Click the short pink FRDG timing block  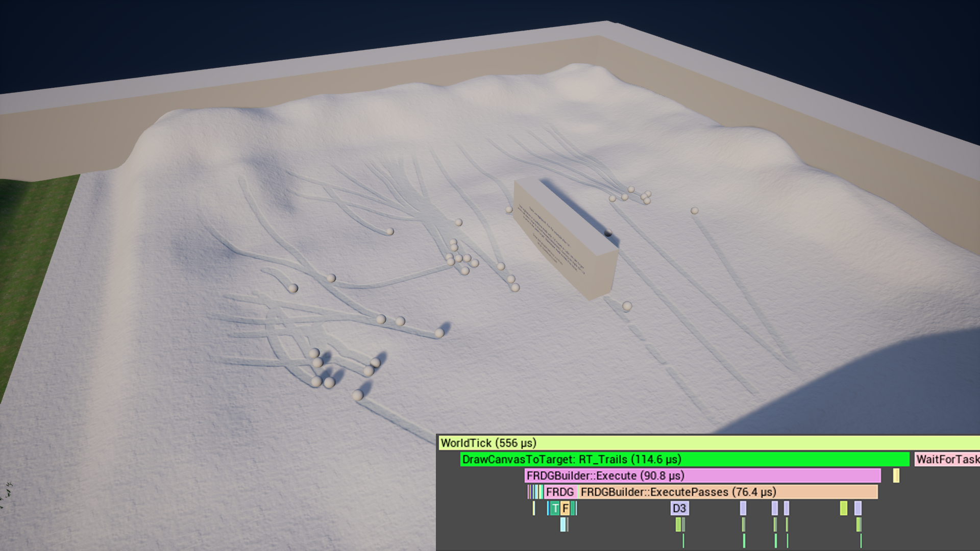(560, 492)
